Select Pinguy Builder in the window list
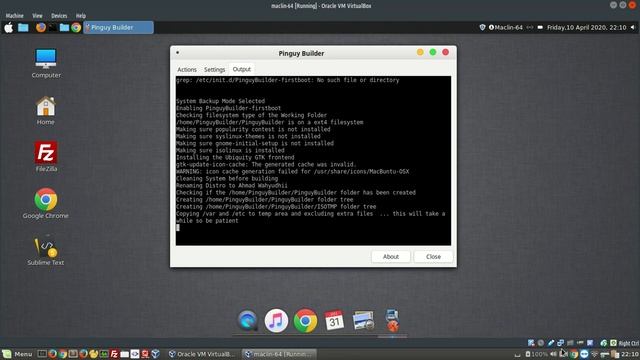Viewport: 640px width, 360px height. tap(118, 27)
